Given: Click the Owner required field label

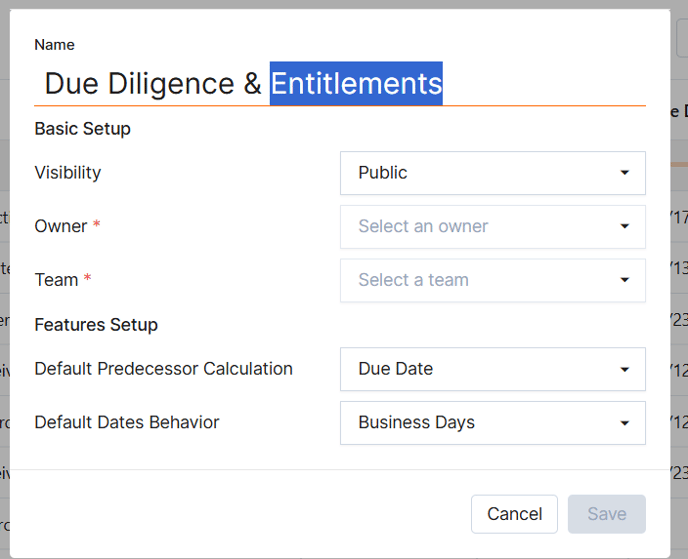Looking at the screenshot, I should point(61,226).
